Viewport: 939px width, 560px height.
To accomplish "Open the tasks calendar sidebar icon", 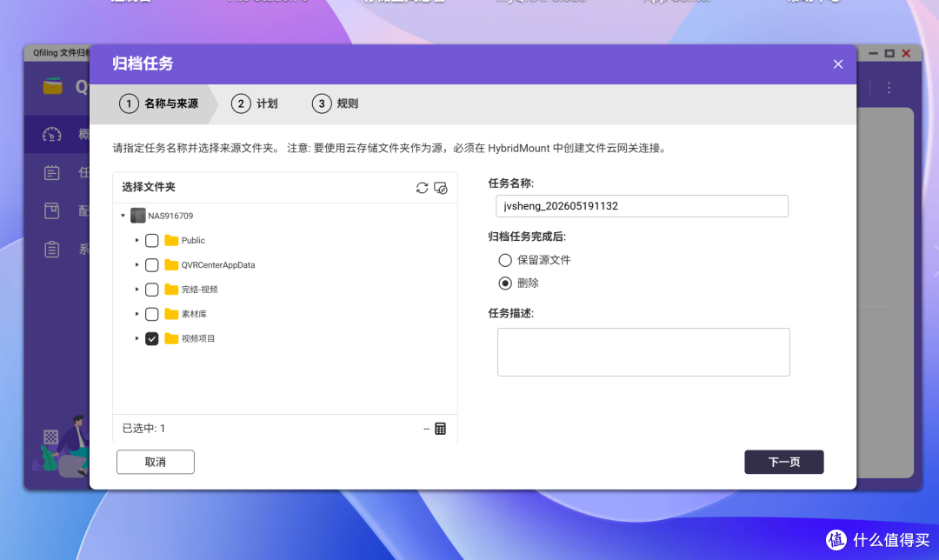I will click(51, 173).
